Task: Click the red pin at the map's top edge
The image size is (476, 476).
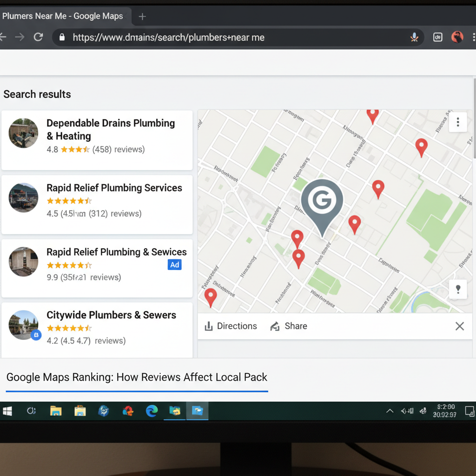Action: [x=372, y=117]
